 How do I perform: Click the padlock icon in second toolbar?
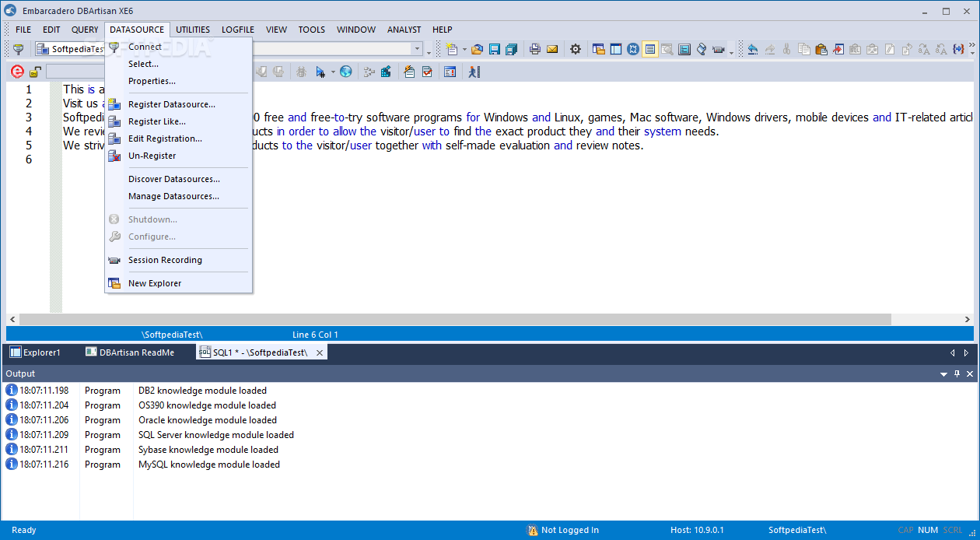click(35, 72)
